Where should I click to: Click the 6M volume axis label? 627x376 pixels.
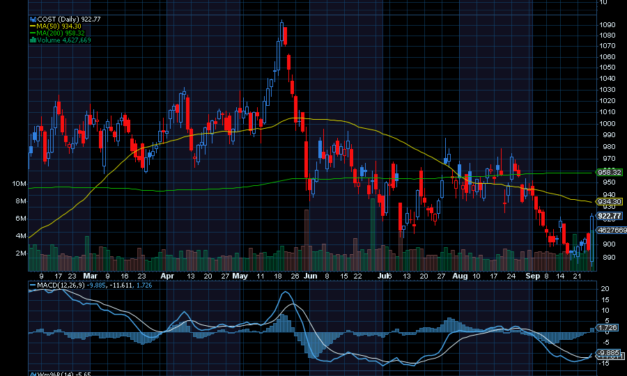click(21, 218)
